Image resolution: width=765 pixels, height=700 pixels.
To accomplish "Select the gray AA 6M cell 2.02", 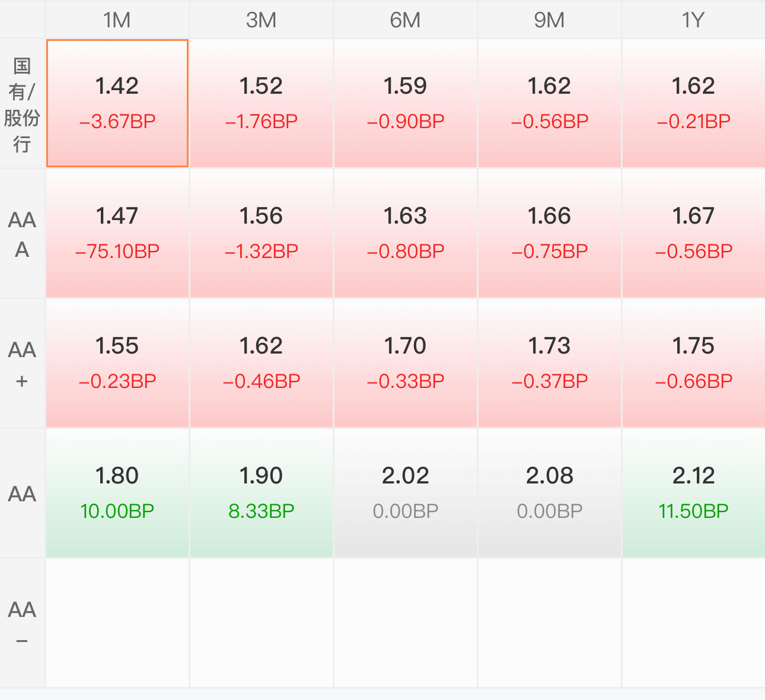I will point(406,493).
